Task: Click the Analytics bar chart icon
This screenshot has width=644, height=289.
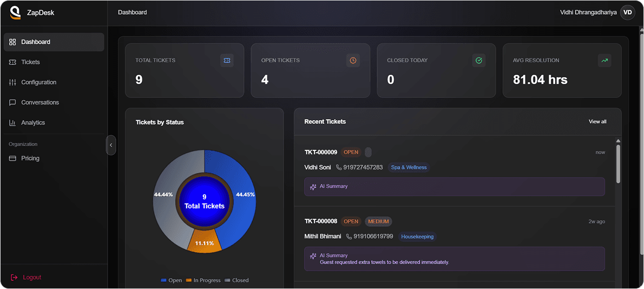Action: tap(12, 122)
